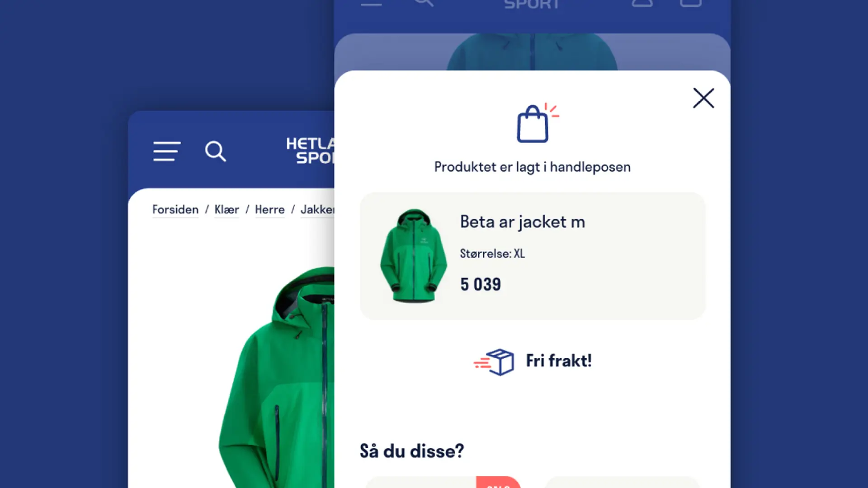Viewport: 868px width, 488px height.
Task: Click the Fri frakt shipping box icon
Action: coord(494,361)
